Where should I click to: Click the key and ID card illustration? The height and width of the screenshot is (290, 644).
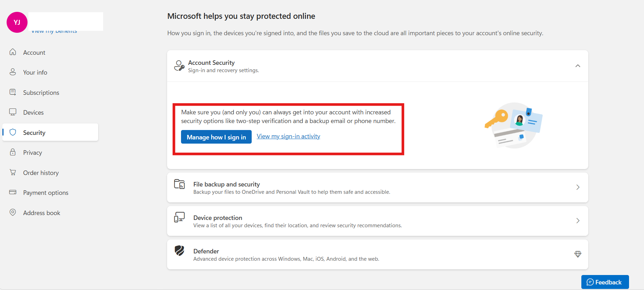pyautogui.click(x=513, y=125)
